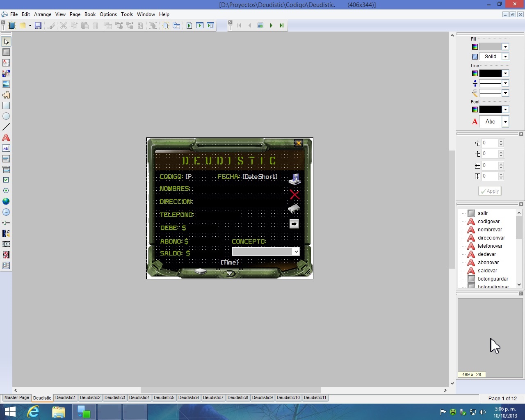Open the Arrange menu
This screenshot has height=420, width=525.
click(43, 14)
